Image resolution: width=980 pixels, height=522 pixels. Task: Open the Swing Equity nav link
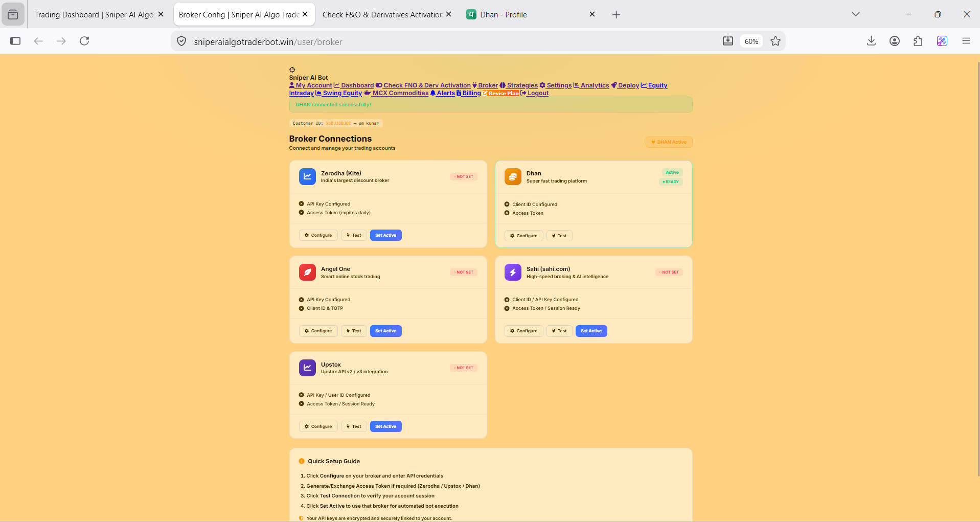tap(339, 93)
